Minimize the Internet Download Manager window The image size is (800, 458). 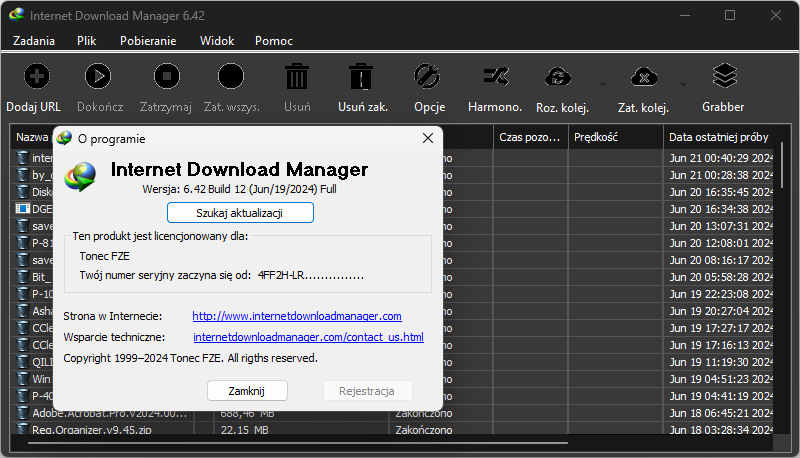point(685,15)
